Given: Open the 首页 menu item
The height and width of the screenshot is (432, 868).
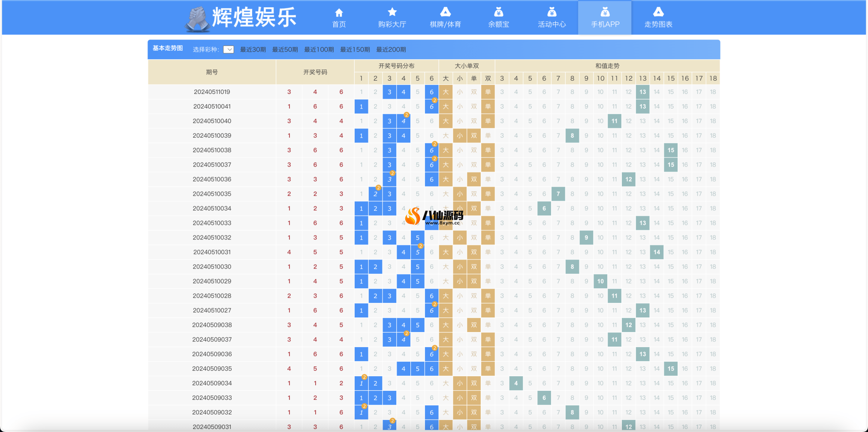Looking at the screenshot, I should click(x=339, y=24).
